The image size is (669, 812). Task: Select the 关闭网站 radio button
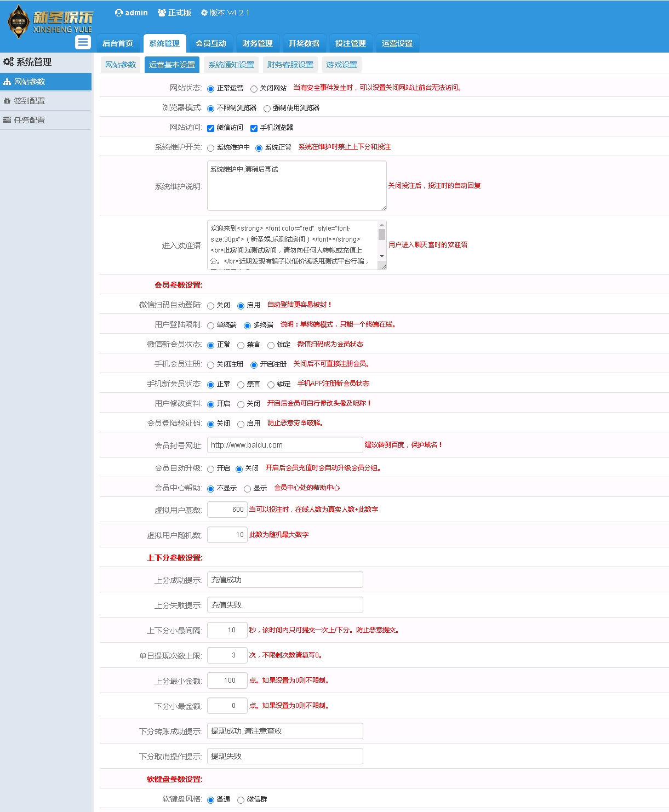coord(254,89)
